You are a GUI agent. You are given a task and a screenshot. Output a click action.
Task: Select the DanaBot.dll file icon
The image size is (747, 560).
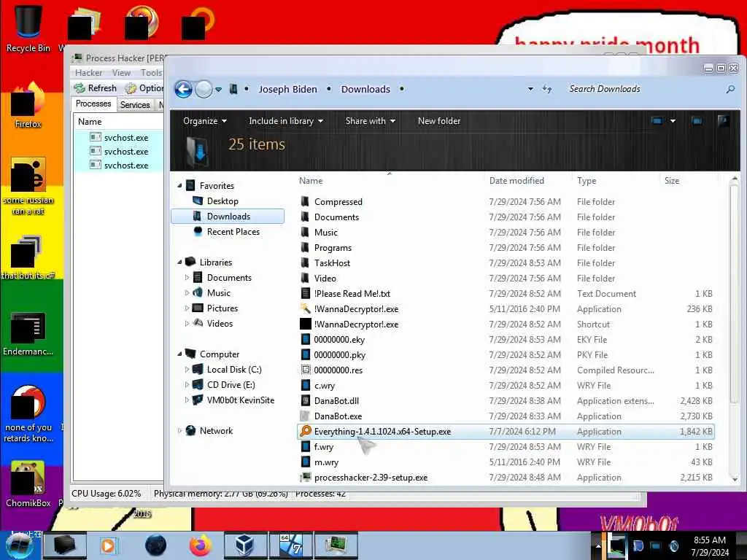click(306, 400)
